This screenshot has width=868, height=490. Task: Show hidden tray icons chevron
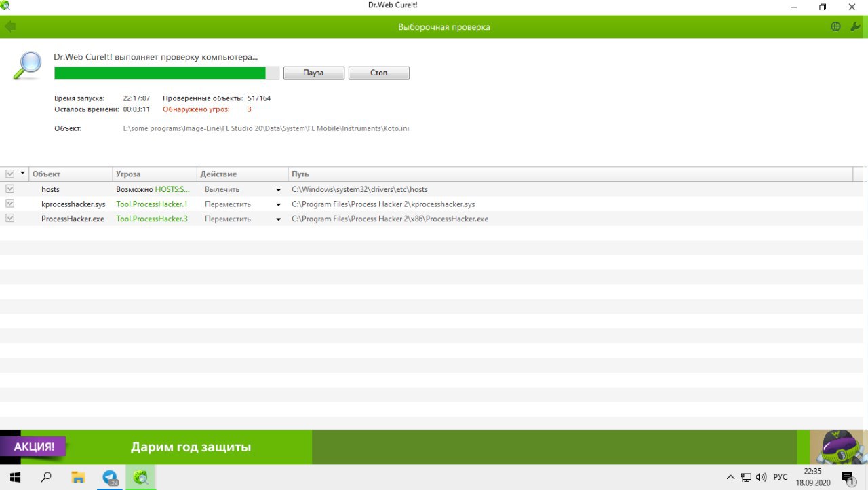[730, 477]
